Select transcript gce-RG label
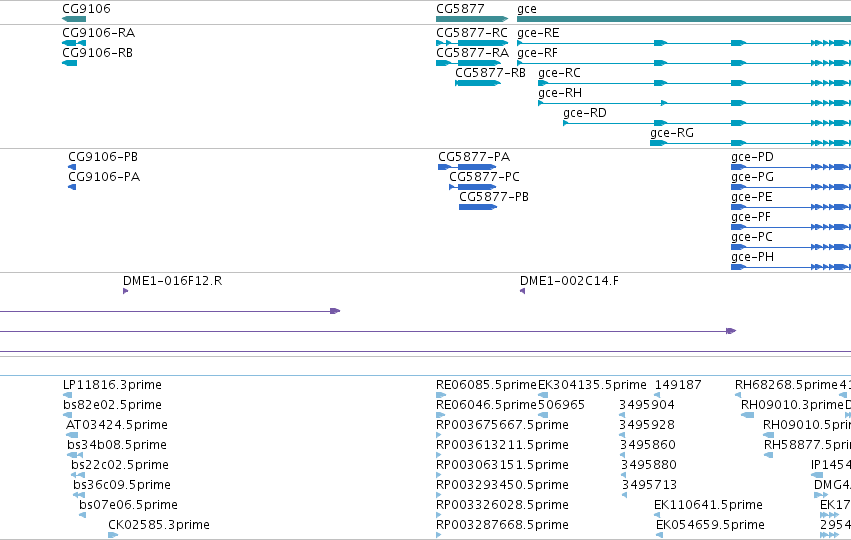The height and width of the screenshot is (540, 851). click(x=672, y=133)
